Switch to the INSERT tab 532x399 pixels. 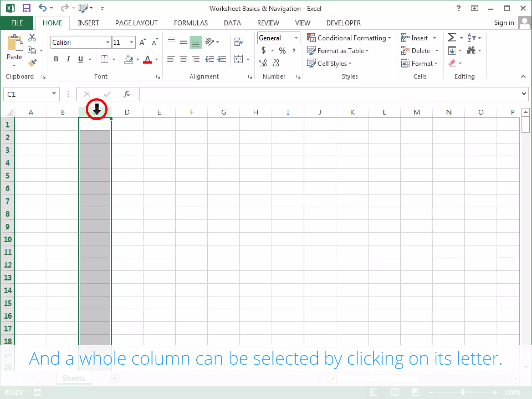click(88, 23)
